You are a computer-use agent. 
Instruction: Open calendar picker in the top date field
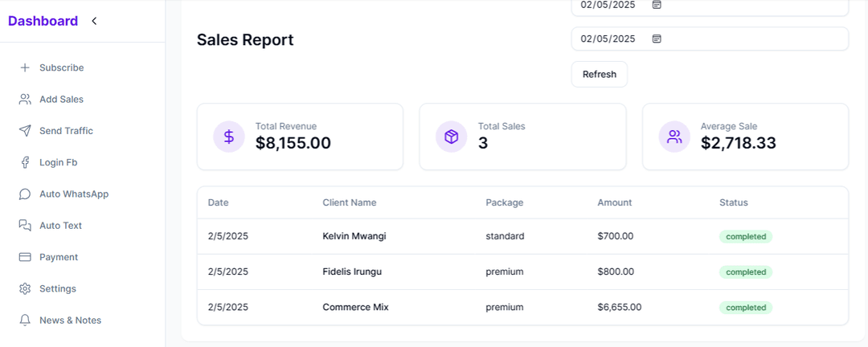[657, 5]
